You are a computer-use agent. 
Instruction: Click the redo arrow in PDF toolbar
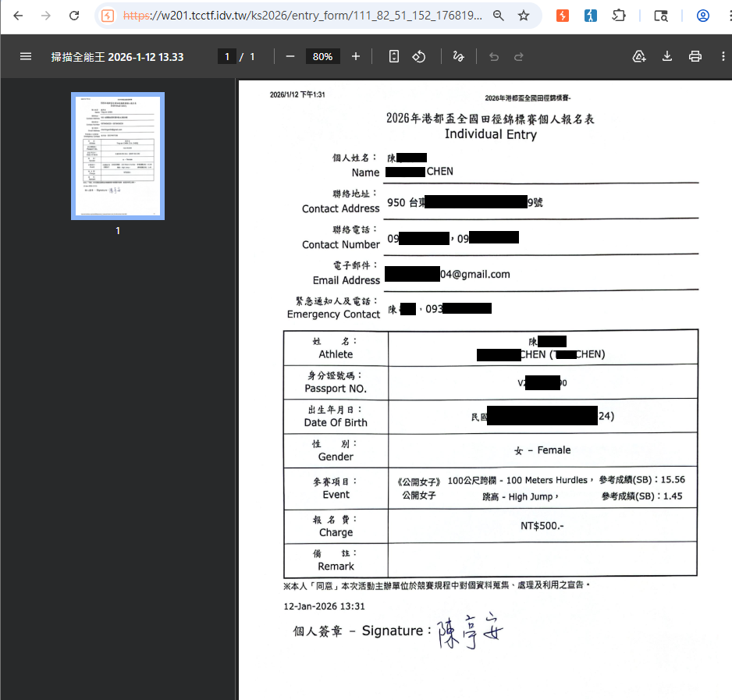(x=519, y=56)
